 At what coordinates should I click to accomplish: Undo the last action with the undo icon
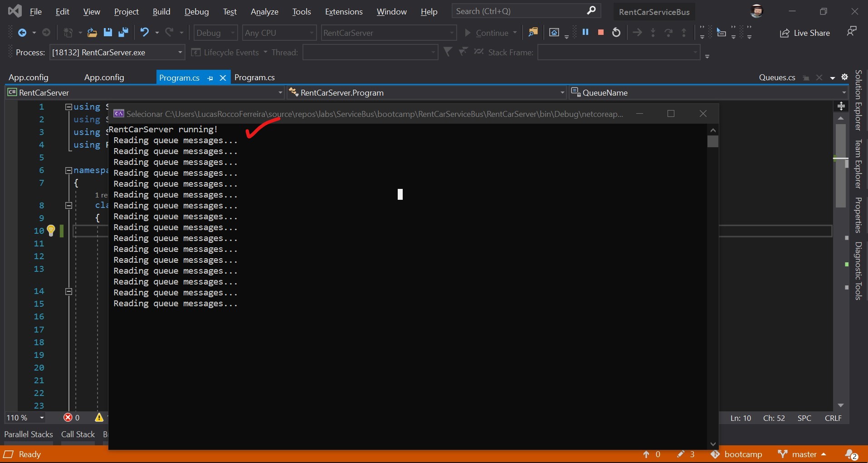coord(145,32)
